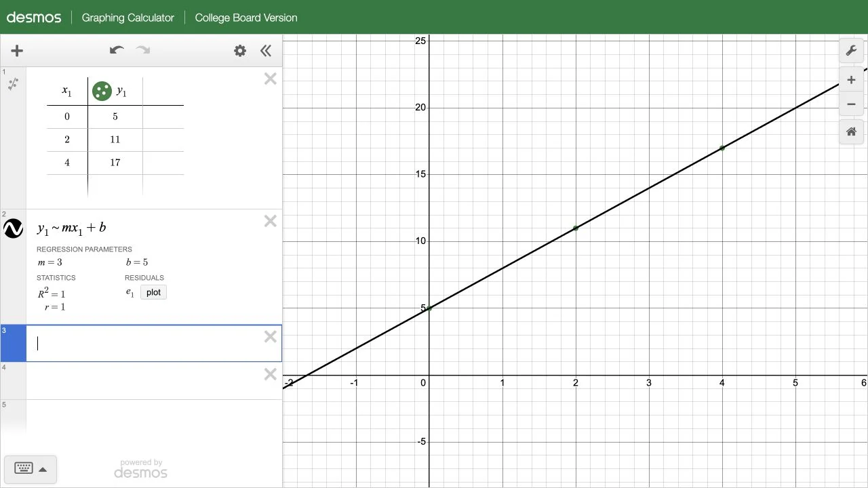Viewport: 868px width, 488px height.
Task: Zoom in on the graph
Action: pos(851,80)
